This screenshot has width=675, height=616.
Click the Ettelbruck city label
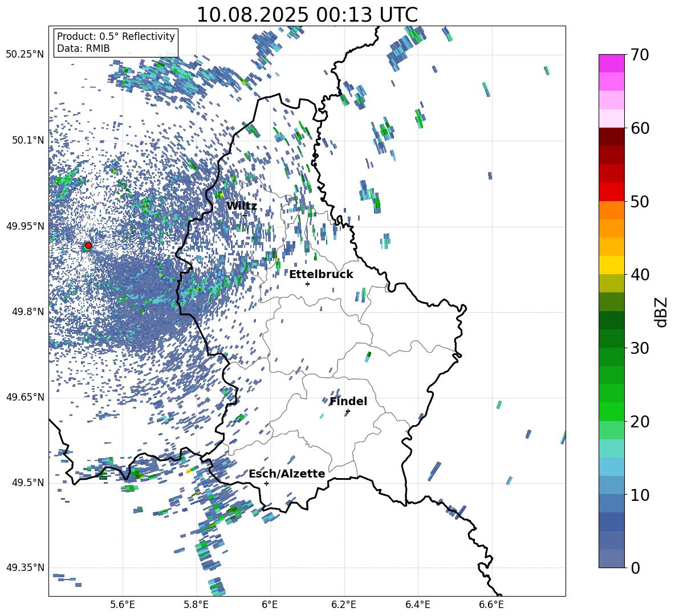(x=321, y=275)
